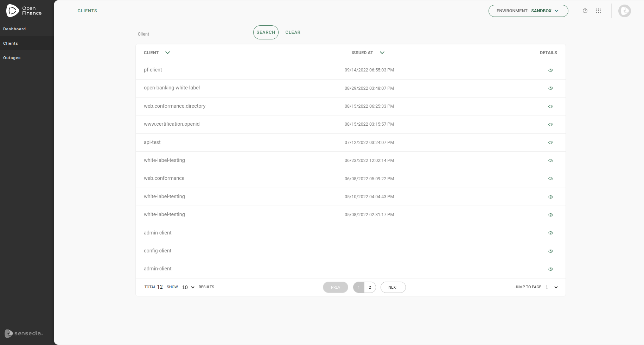The width and height of the screenshot is (644, 345).
Task: Expand the Environment Sandbox dropdown
Action: [528, 11]
